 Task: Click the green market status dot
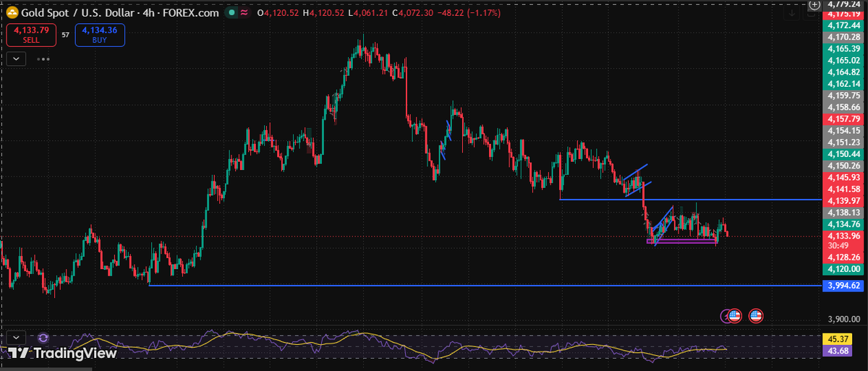point(231,13)
